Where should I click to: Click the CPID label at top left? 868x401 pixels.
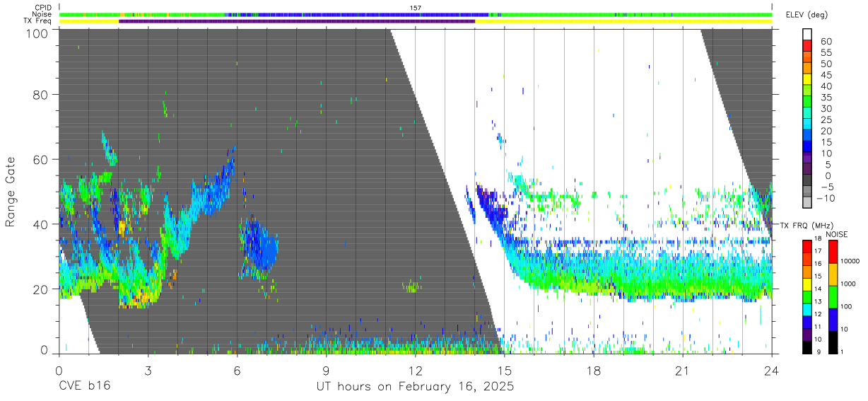coord(42,8)
